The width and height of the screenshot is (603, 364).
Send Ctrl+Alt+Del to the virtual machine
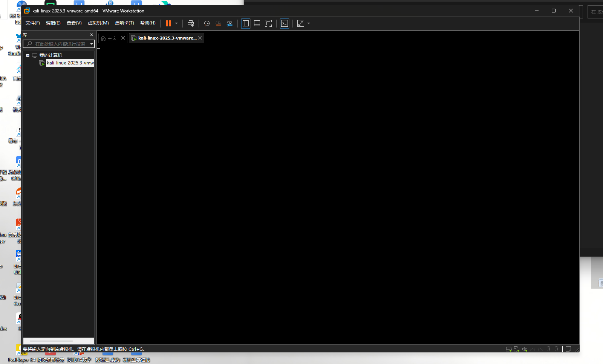[191, 23]
